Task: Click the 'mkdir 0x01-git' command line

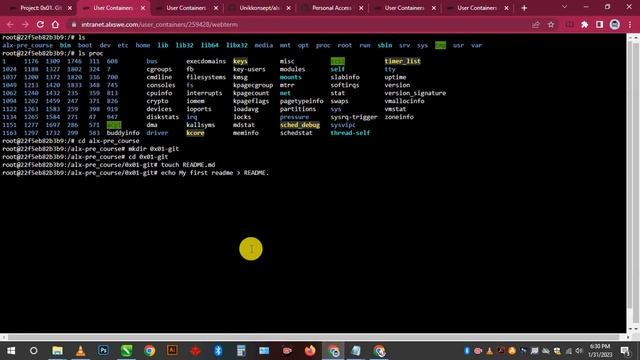Action: tap(153, 149)
